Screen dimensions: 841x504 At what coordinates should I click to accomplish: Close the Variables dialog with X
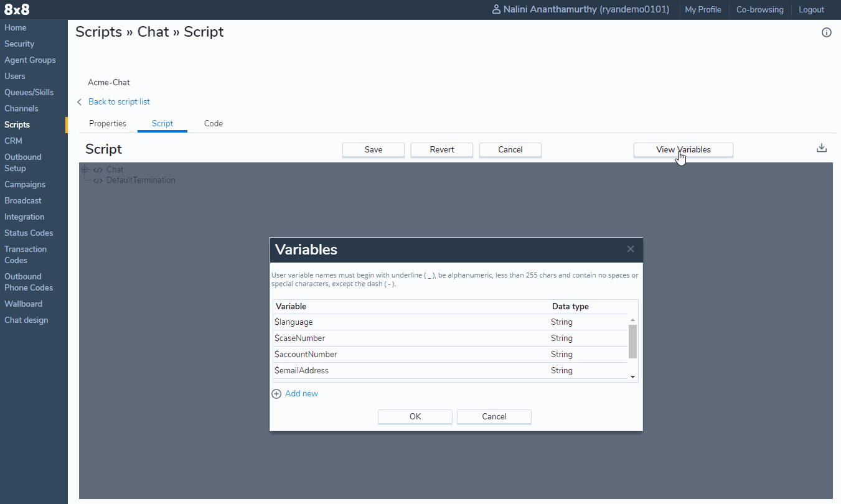631,249
